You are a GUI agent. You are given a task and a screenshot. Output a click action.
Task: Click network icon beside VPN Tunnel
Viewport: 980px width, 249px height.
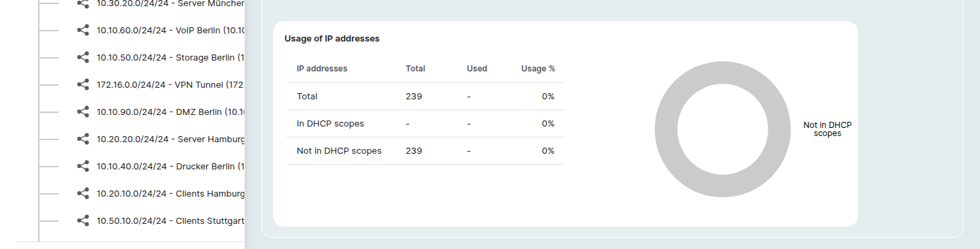pyautogui.click(x=83, y=84)
